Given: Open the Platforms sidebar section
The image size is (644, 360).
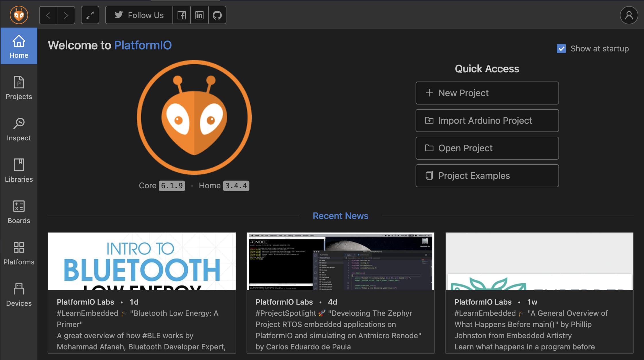Looking at the screenshot, I should click(19, 253).
